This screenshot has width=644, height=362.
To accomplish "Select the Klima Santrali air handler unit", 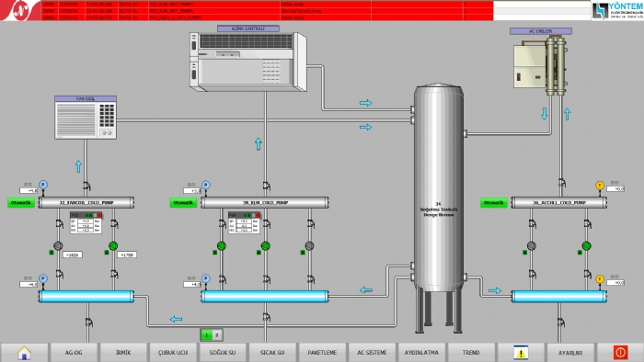I will pyautogui.click(x=248, y=62).
